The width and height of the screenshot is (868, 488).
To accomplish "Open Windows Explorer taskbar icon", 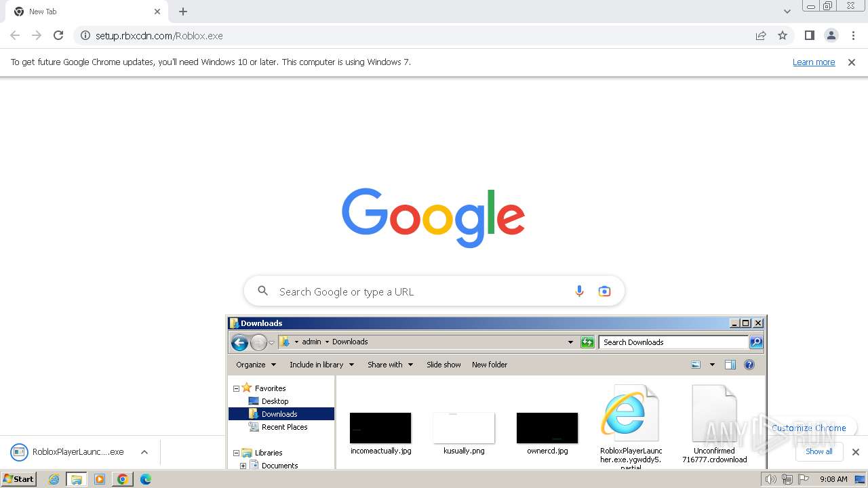I will click(77, 479).
